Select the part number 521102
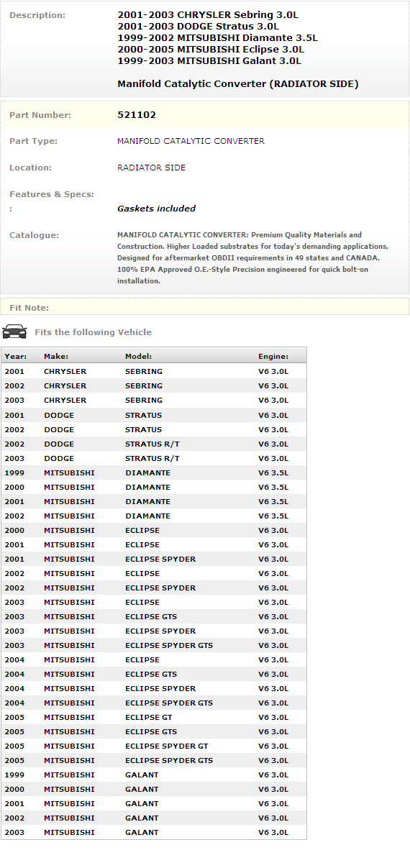Screen dimensions: 410x868 click(x=137, y=115)
